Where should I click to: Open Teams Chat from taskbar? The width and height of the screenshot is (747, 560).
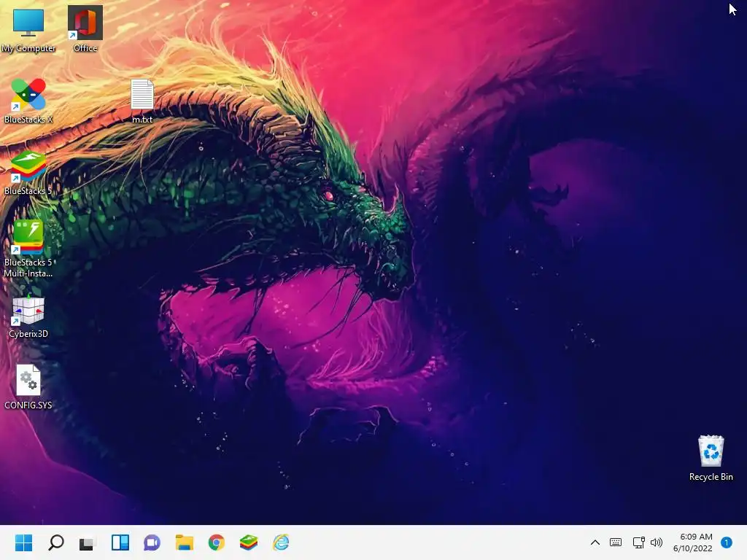(x=152, y=542)
